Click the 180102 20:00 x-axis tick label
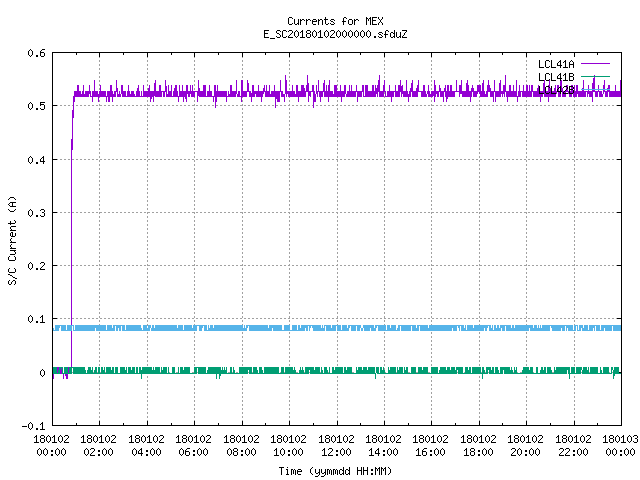 click(x=526, y=446)
